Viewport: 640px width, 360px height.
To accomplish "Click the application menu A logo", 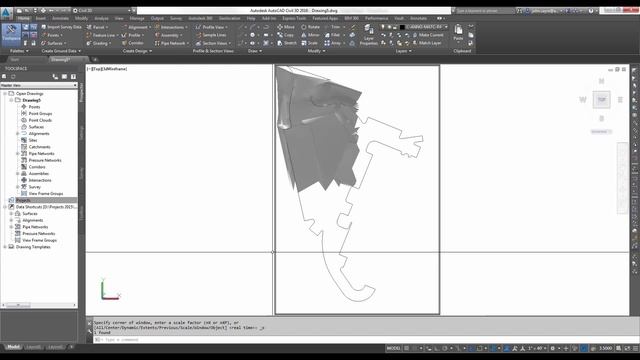I will (x=6, y=13).
